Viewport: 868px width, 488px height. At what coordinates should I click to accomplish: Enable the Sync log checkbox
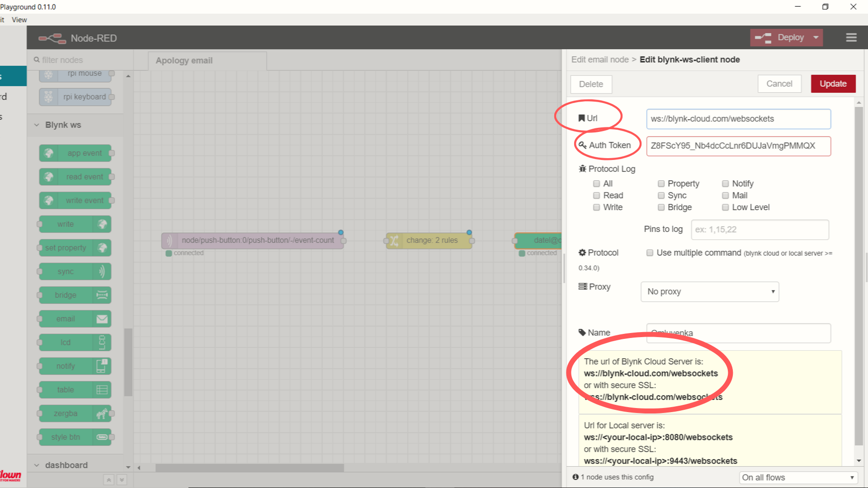[661, 195]
